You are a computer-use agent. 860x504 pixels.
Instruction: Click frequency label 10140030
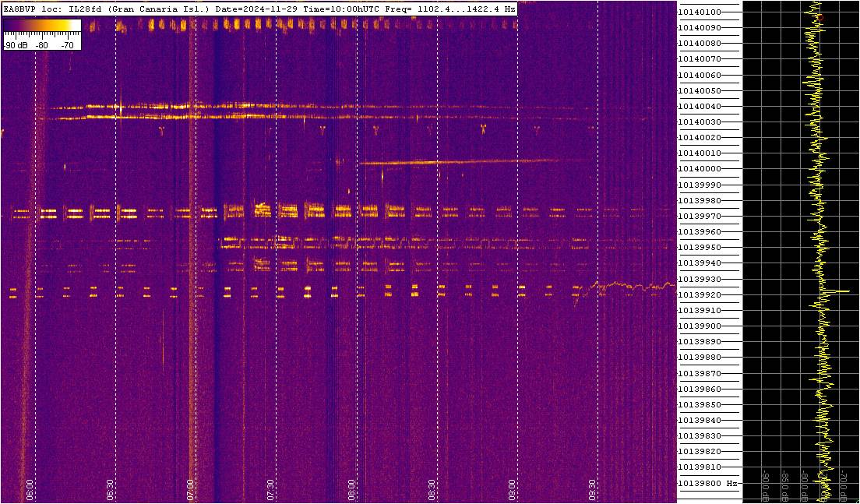[699, 122]
